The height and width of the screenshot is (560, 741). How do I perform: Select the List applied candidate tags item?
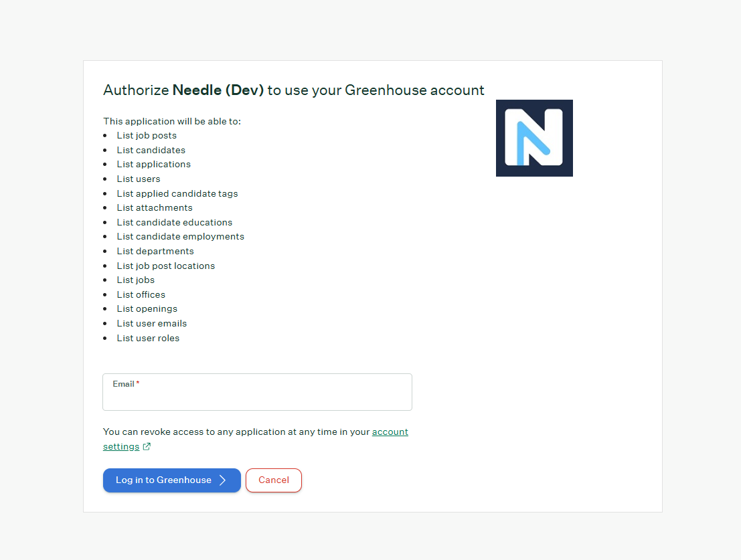(177, 194)
